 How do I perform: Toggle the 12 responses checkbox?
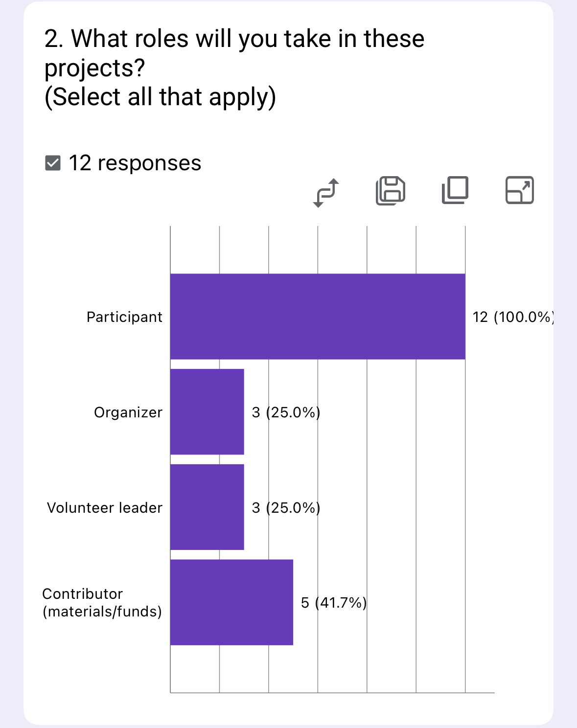click(53, 163)
